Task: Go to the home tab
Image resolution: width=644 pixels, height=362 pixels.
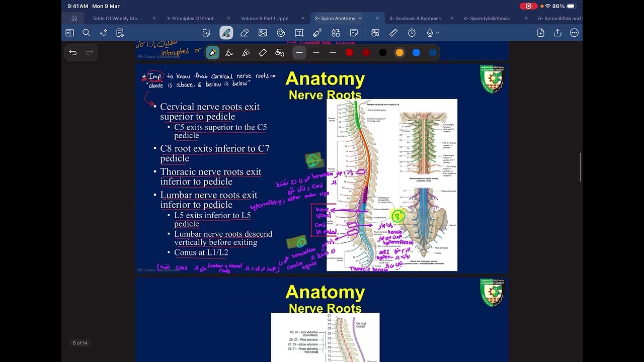Action: pos(74,19)
